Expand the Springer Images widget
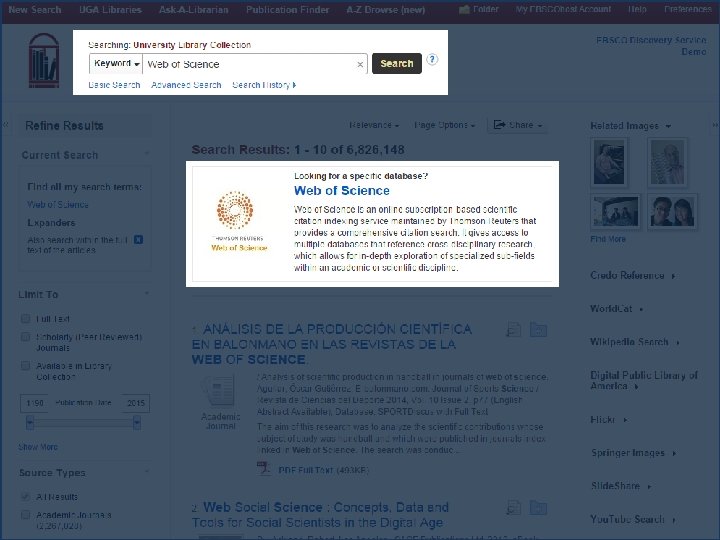This screenshot has height=540, width=720. [674, 453]
